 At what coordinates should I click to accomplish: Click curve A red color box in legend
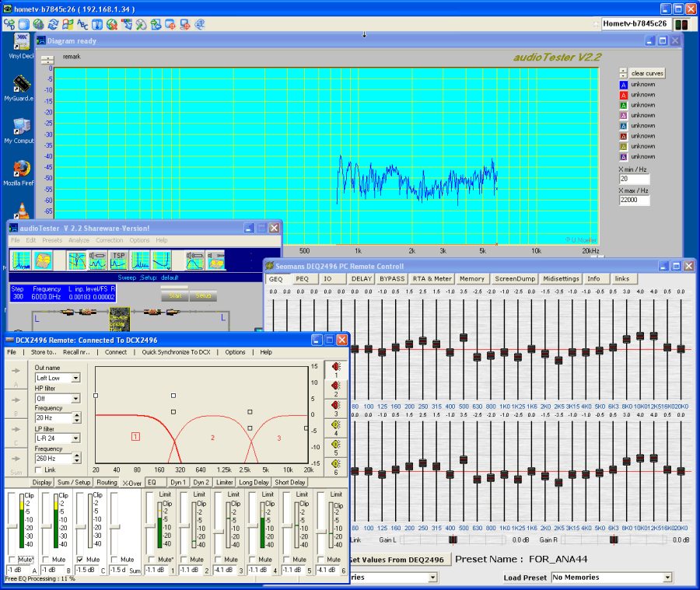tap(624, 95)
